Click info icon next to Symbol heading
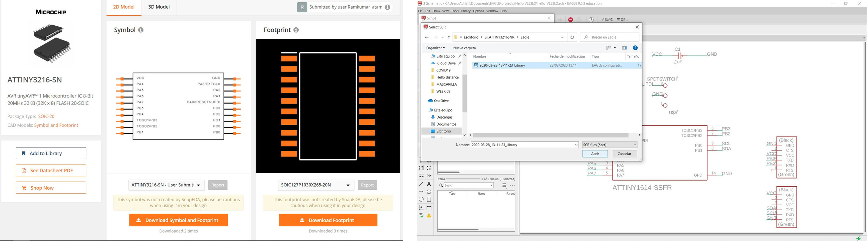 pyautogui.click(x=141, y=30)
